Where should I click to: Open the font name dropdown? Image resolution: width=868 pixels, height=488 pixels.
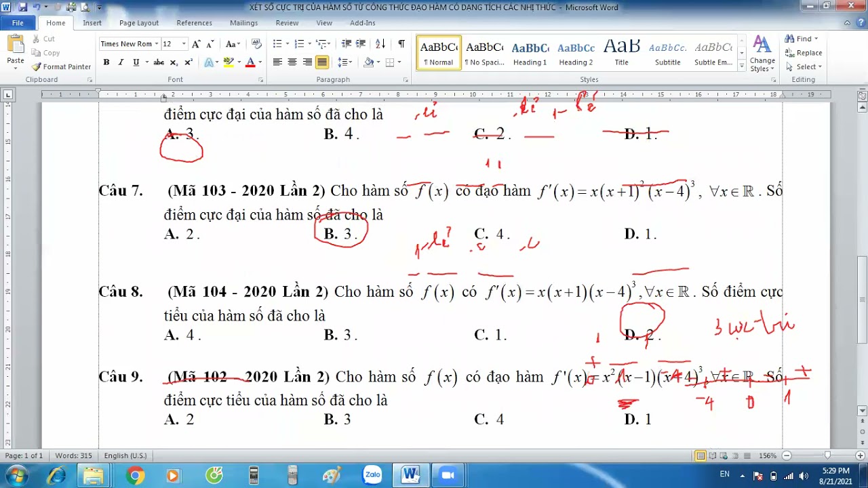point(156,44)
